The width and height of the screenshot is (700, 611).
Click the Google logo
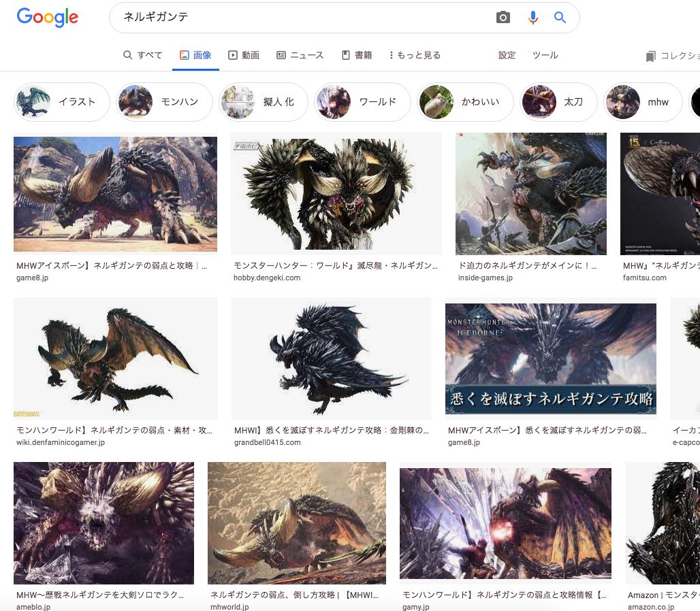click(47, 18)
